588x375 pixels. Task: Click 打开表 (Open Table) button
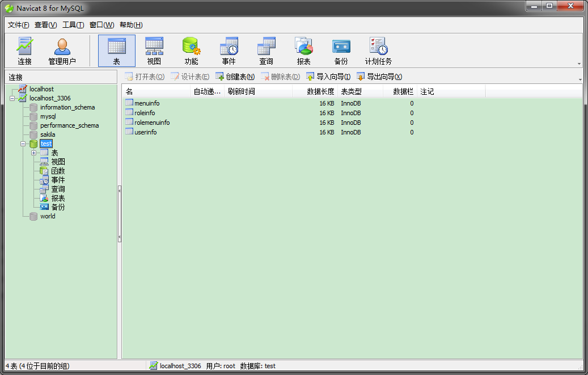[145, 77]
